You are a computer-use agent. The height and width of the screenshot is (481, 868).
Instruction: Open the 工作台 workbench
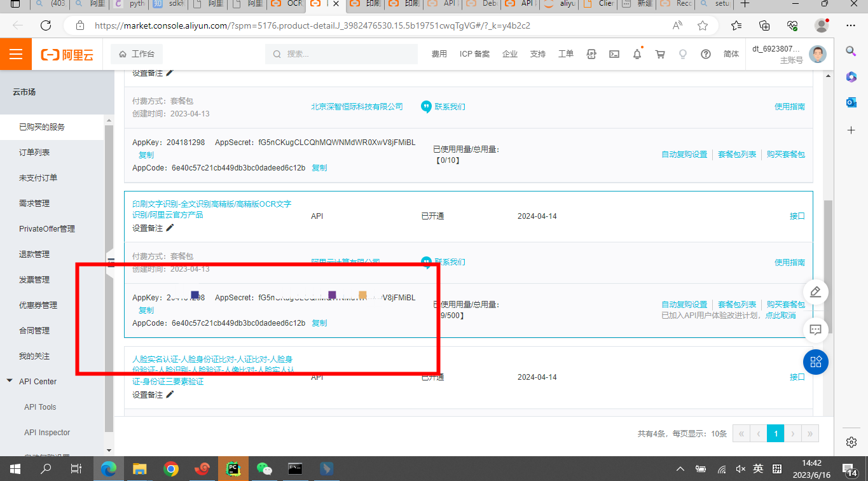click(137, 54)
